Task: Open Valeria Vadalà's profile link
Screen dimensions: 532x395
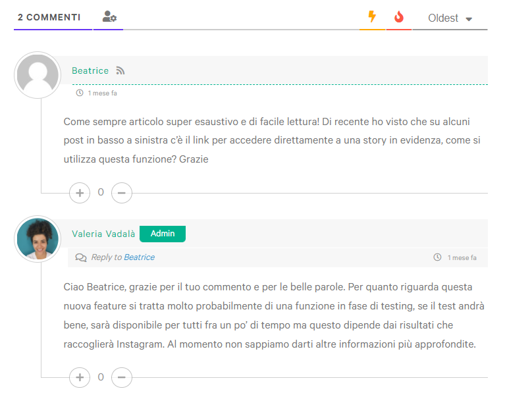Action: tap(103, 234)
